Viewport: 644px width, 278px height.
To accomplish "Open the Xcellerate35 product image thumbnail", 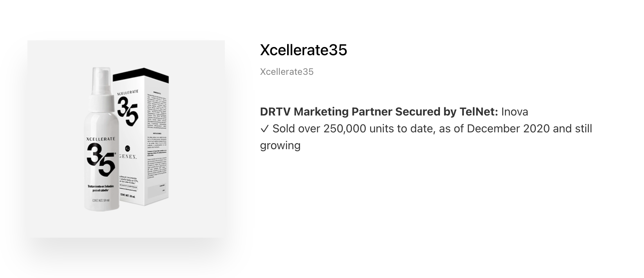I will click(x=126, y=139).
